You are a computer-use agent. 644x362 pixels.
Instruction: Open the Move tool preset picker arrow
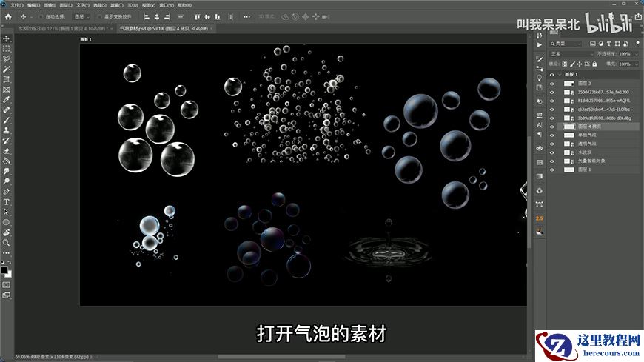[31, 17]
